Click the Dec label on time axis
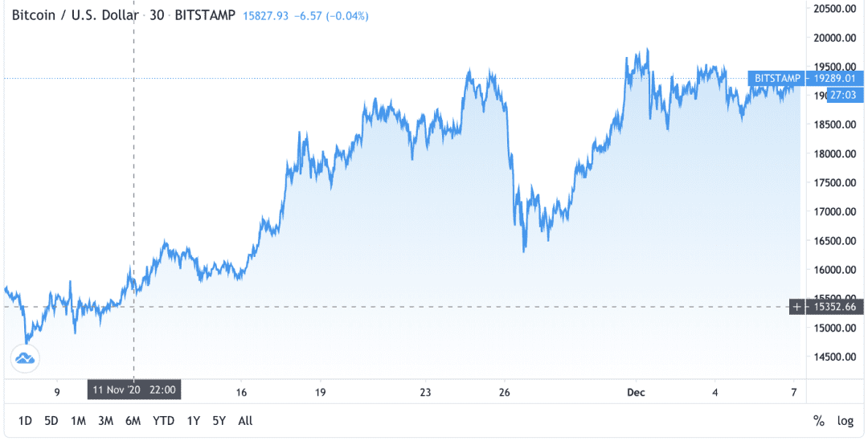Viewport: 868px width, 441px height. (x=636, y=392)
